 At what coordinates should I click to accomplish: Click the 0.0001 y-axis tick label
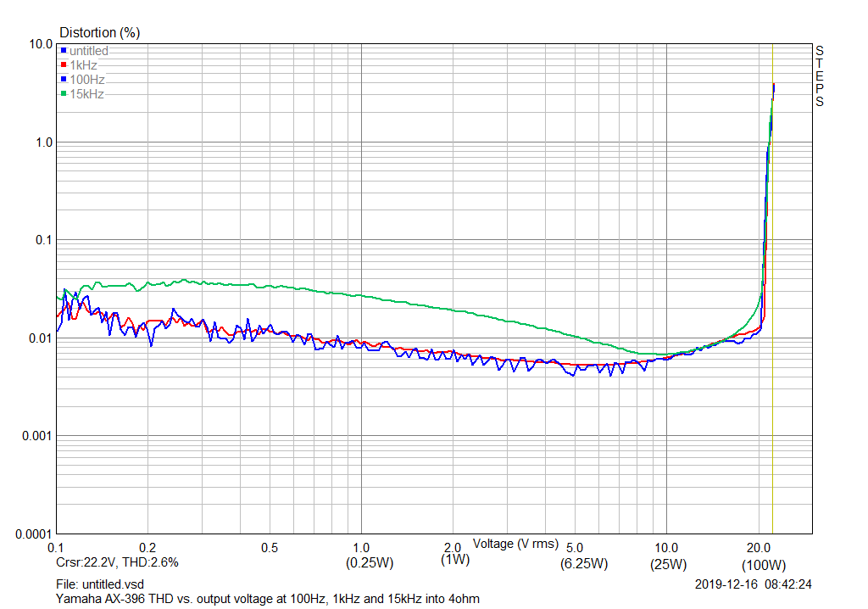coord(34,534)
